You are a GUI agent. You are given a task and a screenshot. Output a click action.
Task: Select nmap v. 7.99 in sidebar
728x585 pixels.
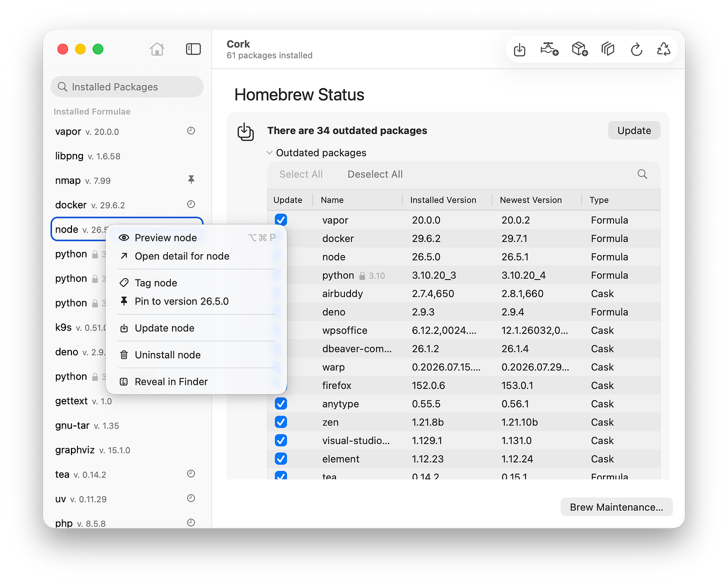127,180
